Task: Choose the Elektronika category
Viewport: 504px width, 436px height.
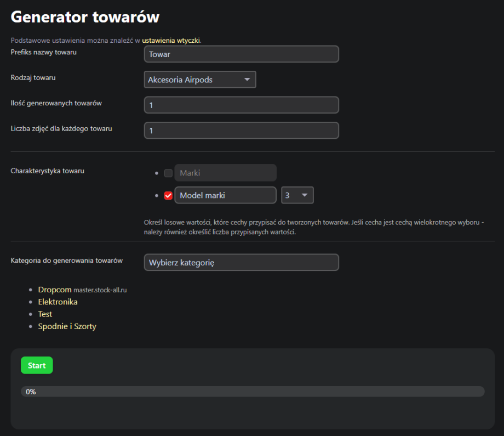Action: click(x=58, y=302)
